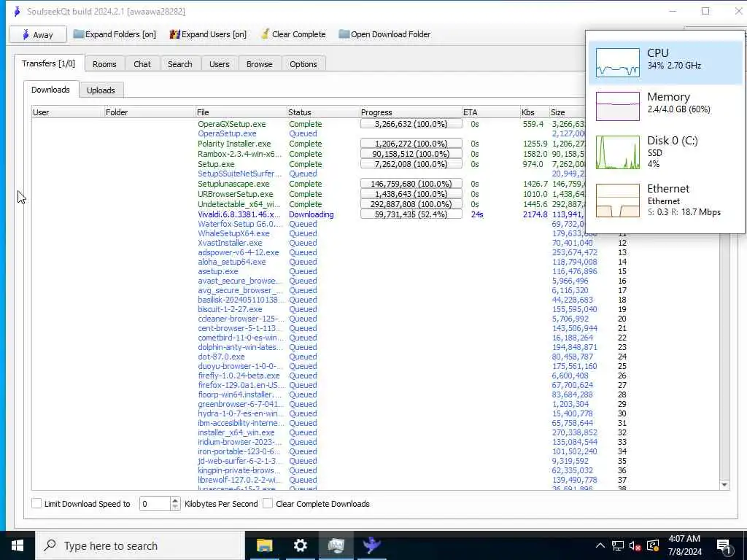Sort by the Status column header
747x560 pixels.
click(323, 112)
